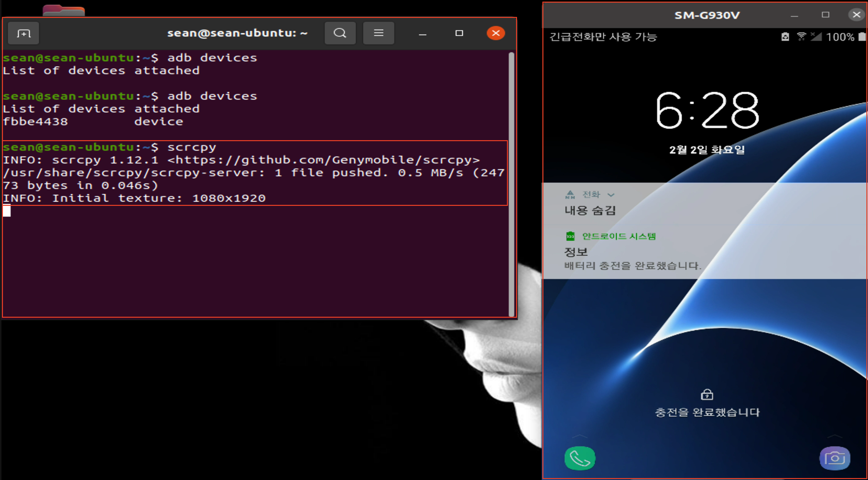This screenshot has height=480, width=868.
Task: Click the 6:28 lock screen clock
Action: [x=707, y=111]
